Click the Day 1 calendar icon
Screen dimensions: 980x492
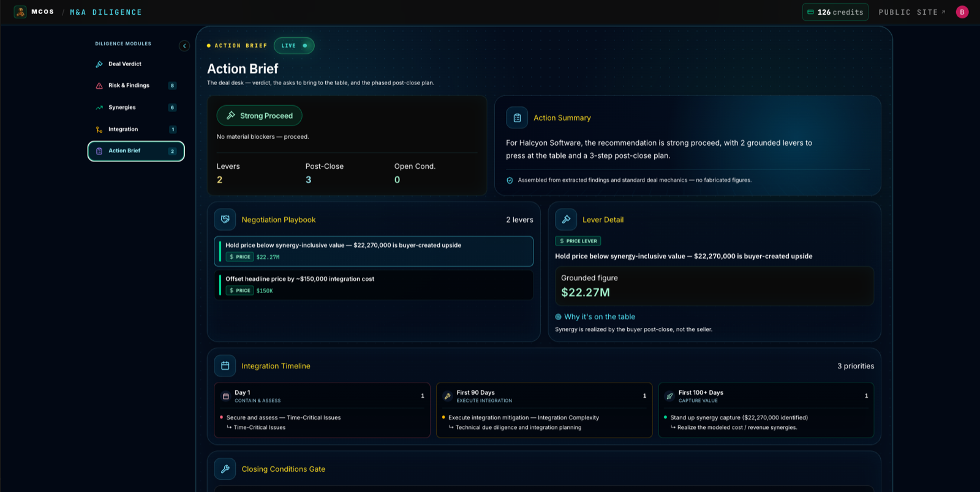225,397
